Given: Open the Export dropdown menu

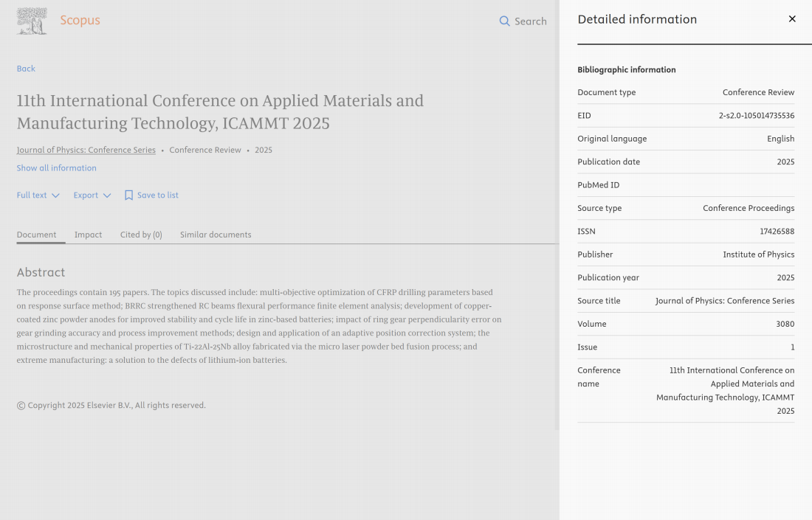Looking at the screenshot, I should [92, 195].
